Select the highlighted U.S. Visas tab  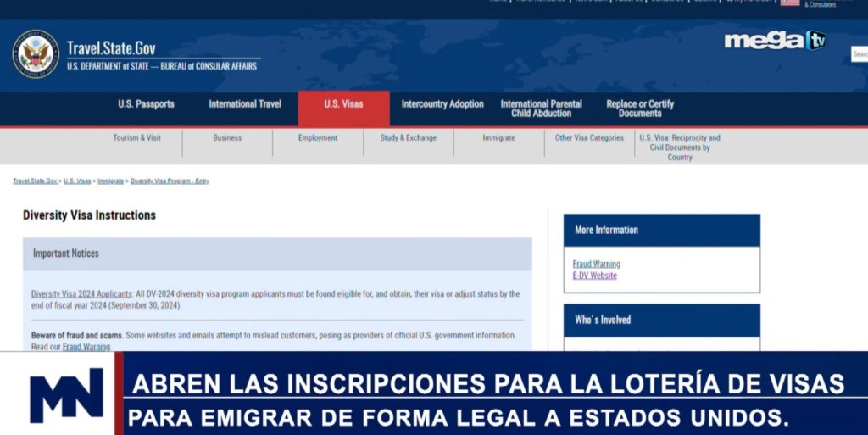point(343,104)
